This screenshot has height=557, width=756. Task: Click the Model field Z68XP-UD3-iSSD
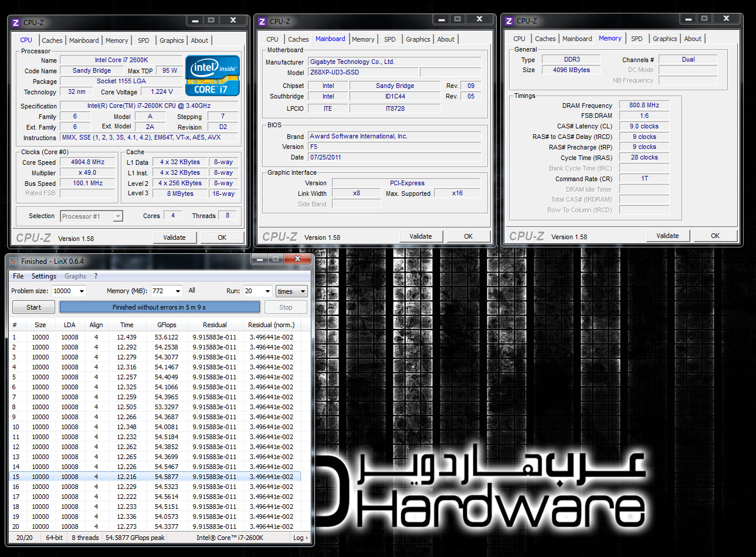coord(363,72)
